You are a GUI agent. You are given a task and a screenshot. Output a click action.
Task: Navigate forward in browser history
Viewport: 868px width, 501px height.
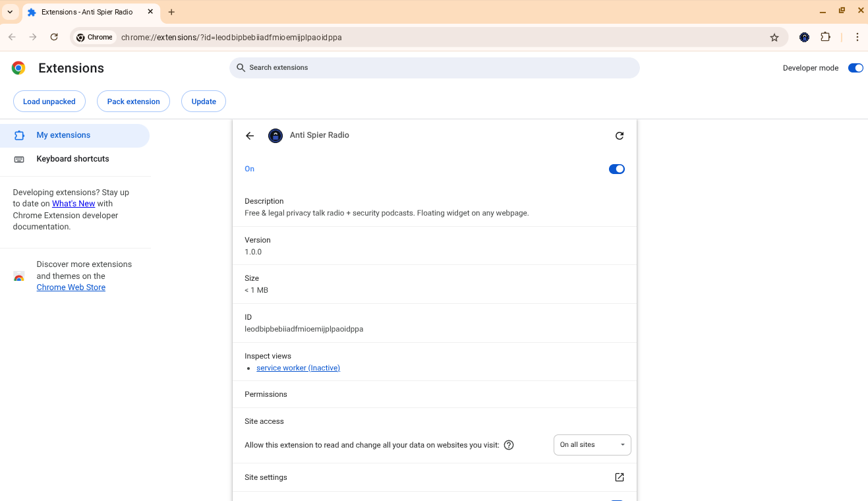point(33,38)
